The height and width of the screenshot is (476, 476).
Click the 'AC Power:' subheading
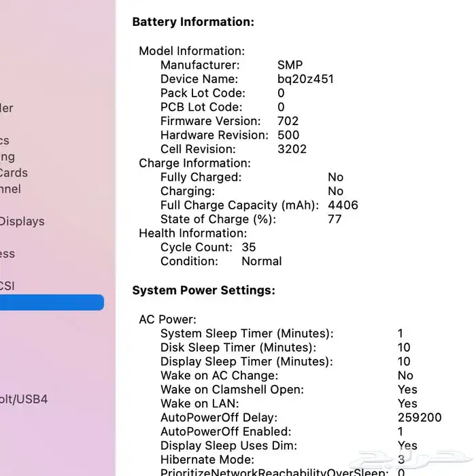coord(168,320)
